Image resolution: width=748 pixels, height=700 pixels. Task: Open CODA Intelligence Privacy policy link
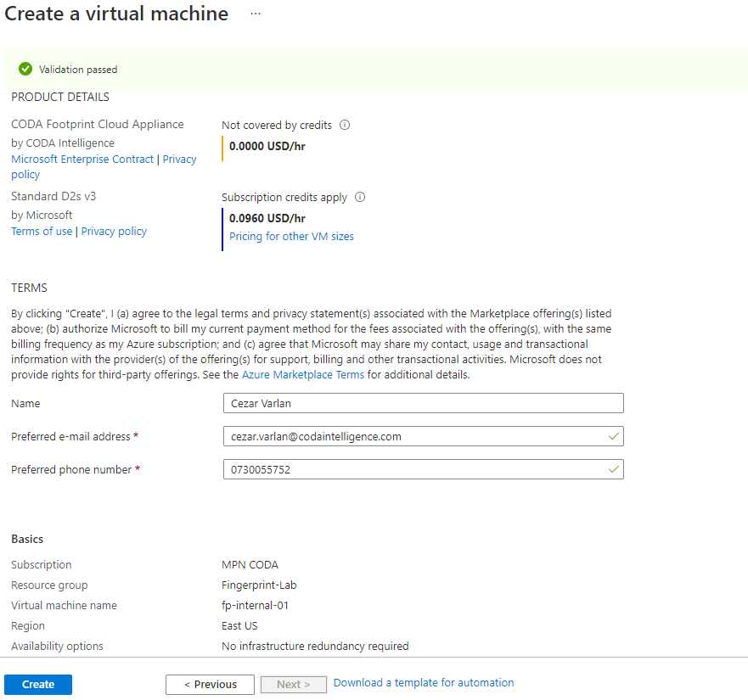click(x=179, y=160)
